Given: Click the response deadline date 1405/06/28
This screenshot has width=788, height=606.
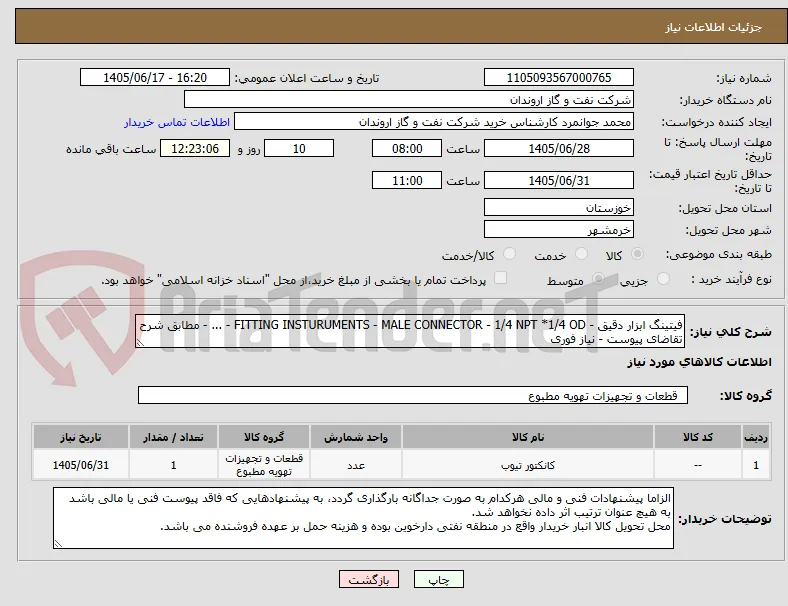Looking at the screenshot, I should 559,148.
